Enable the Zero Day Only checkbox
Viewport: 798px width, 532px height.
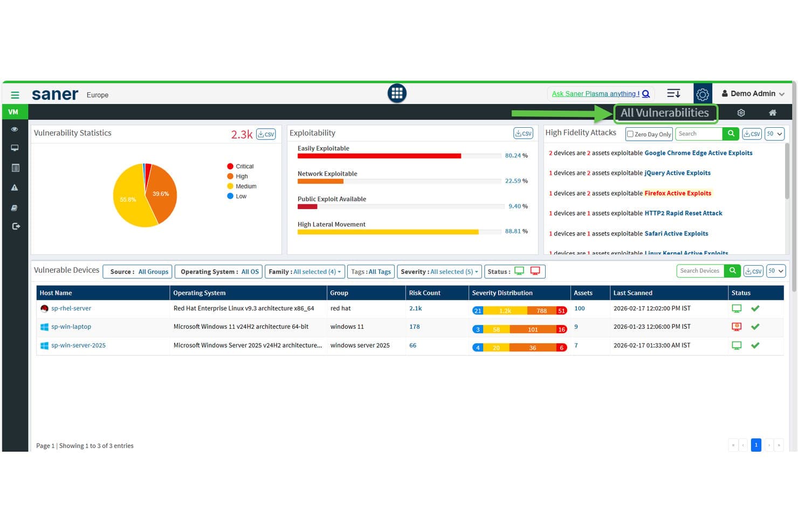[630, 134]
